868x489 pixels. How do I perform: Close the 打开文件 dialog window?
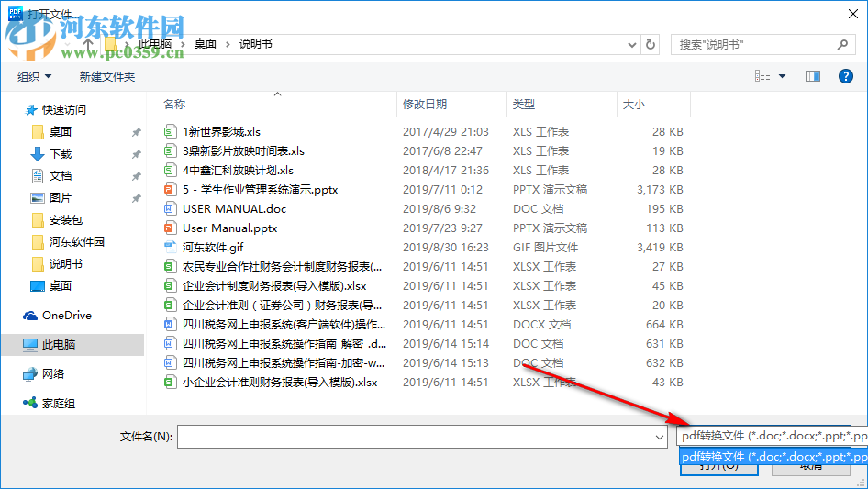click(x=853, y=14)
